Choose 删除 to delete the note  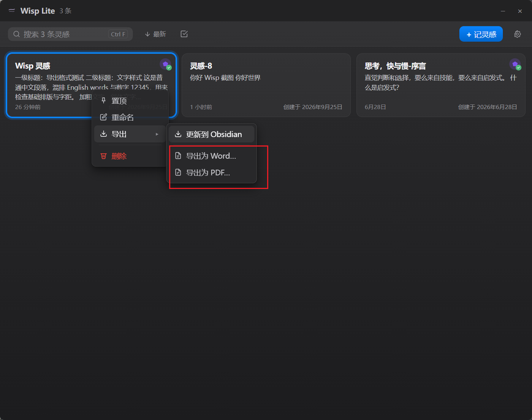point(130,156)
